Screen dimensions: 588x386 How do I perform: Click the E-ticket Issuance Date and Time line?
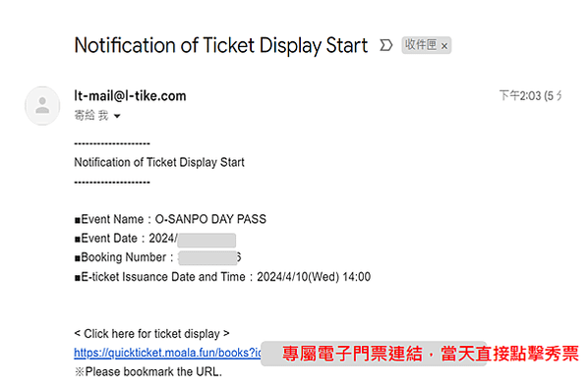(x=222, y=277)
